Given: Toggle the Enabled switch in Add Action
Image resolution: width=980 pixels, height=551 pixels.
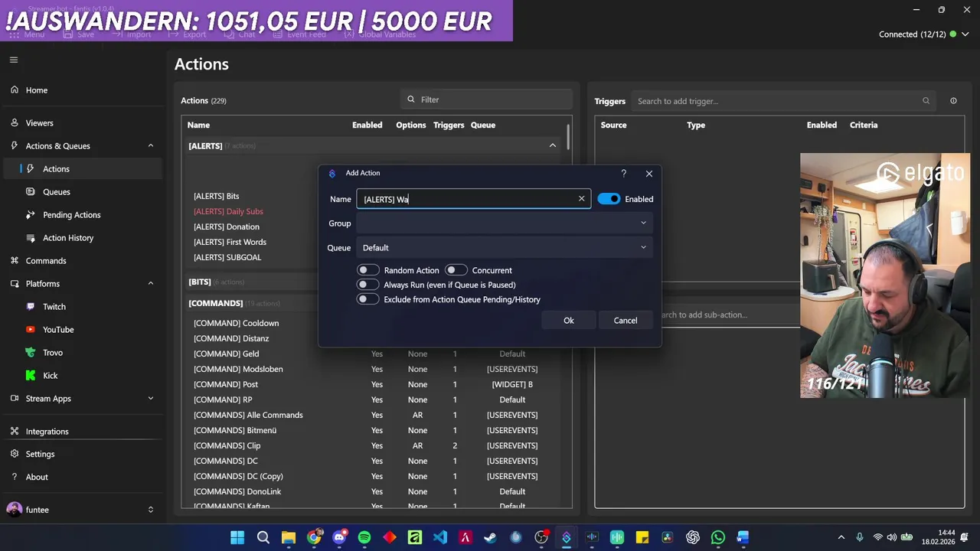Looking at the screenshot, I should pyautogui.click(x=609, y=199).
